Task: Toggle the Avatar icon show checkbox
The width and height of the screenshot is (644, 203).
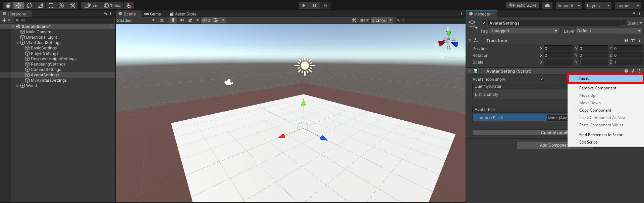Action: (x=542, y=79)
